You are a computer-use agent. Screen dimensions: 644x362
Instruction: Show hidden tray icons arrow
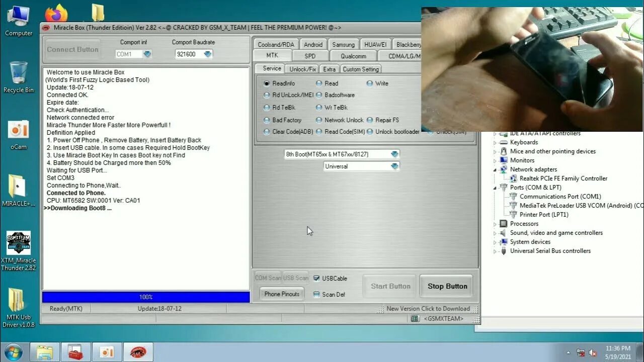569,353
